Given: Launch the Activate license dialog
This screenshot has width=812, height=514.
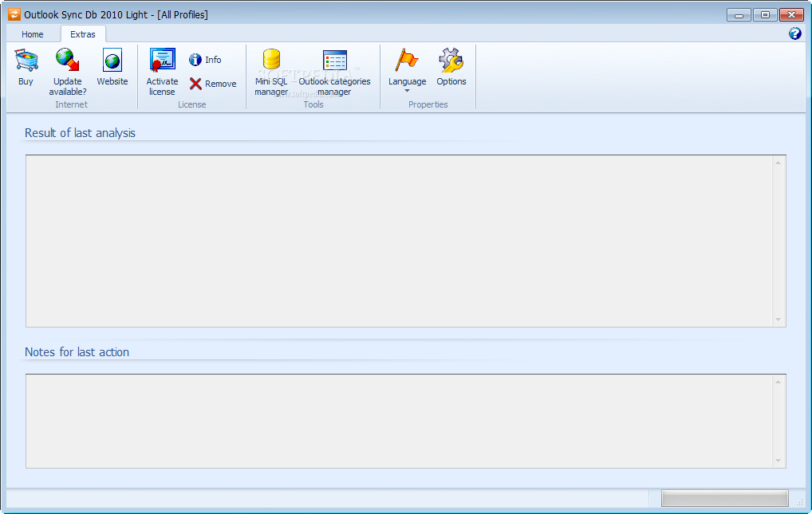Looking at the screenshot, I should [x=162, y=72].
